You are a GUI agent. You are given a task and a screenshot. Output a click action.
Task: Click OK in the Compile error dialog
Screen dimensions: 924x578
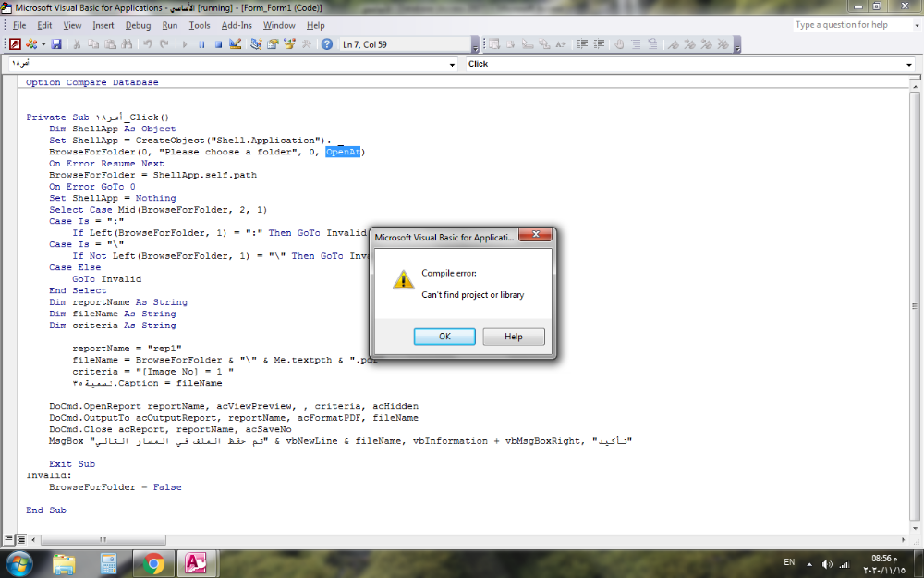click(444, 337)
